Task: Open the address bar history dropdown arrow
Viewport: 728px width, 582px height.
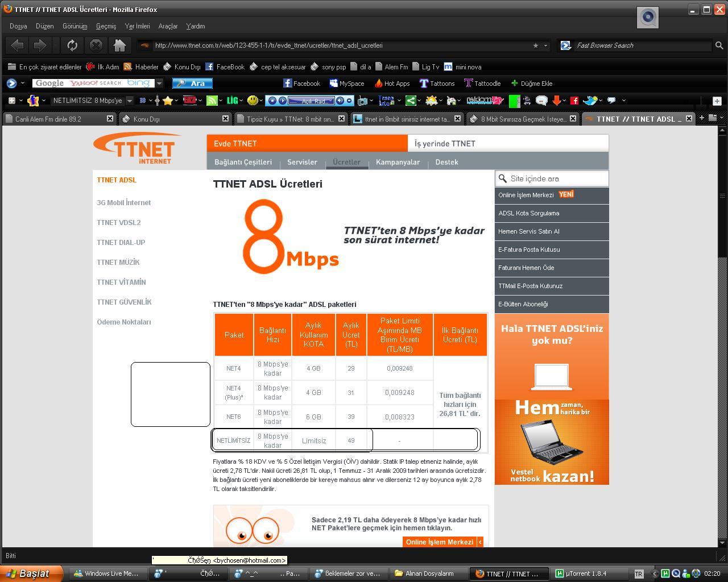Action: [x=546, y=45]
